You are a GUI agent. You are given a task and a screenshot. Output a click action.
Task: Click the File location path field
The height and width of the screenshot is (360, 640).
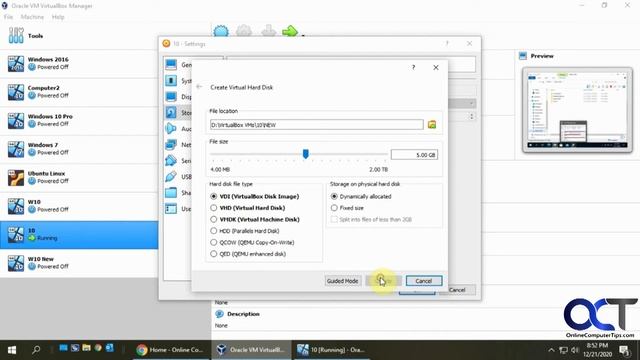[x=317, y=124]
